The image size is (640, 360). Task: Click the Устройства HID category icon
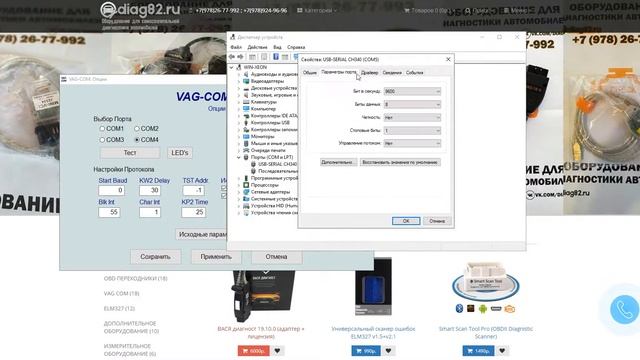[246, 206]
